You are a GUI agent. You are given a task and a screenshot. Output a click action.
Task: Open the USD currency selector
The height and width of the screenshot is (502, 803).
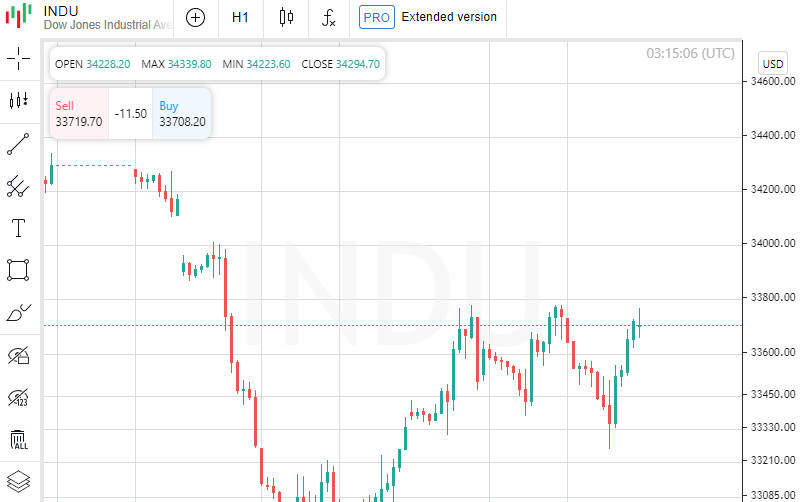pos(773,63)
